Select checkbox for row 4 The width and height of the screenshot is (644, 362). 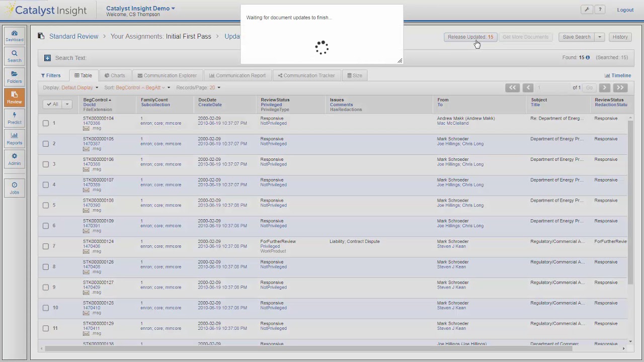pos(46,185)
